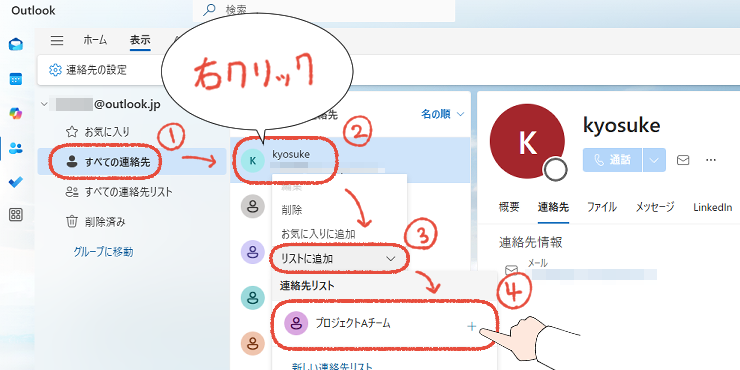Click the gray avatar contact below kyosuke
Image resolution: width=740 pixels, height=370 pixels.
[252, 206]
